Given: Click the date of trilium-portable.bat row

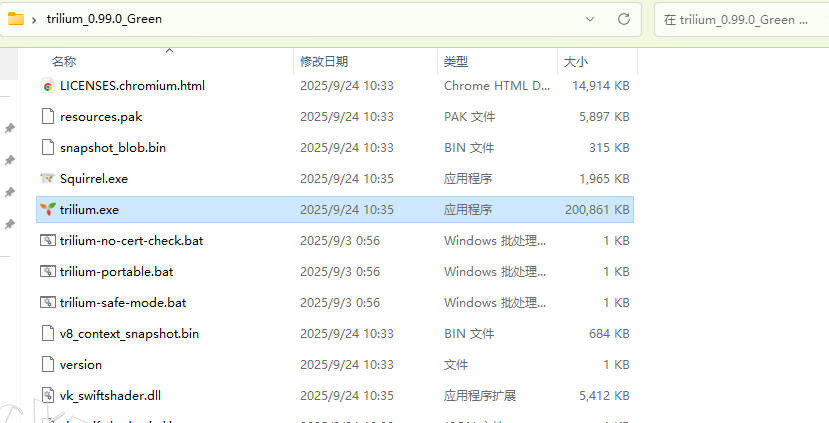Looking at the screenshot, I should tap(339, 272).
